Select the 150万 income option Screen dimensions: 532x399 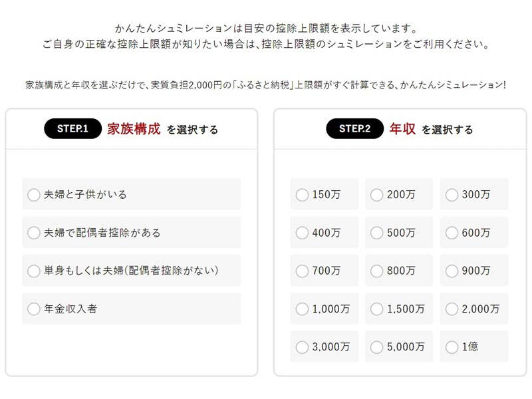(x=302, y=195)
